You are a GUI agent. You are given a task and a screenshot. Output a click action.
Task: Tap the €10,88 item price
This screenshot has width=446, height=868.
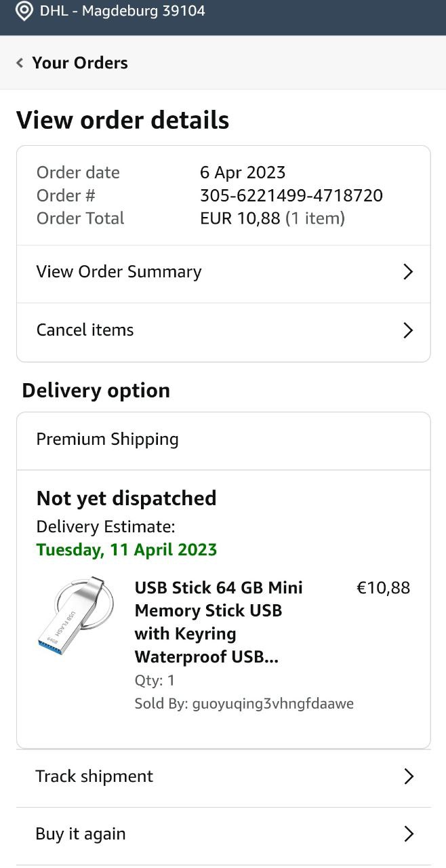tap(383, 588)
